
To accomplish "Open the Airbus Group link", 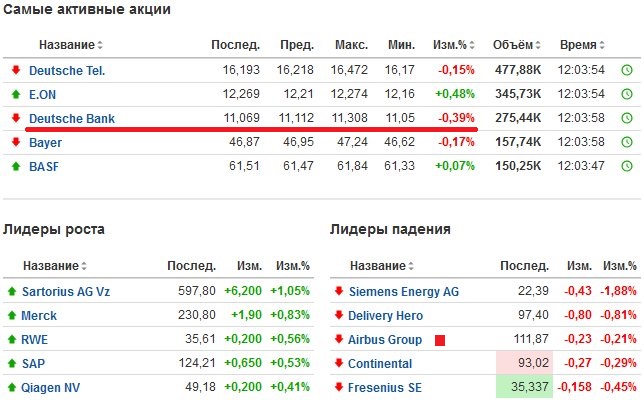I will 385,340.
